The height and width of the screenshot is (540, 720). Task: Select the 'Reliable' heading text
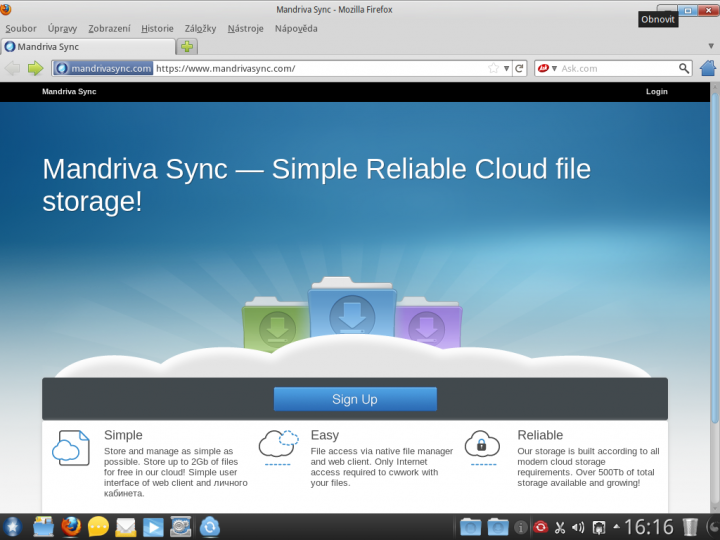click(540, 435)
